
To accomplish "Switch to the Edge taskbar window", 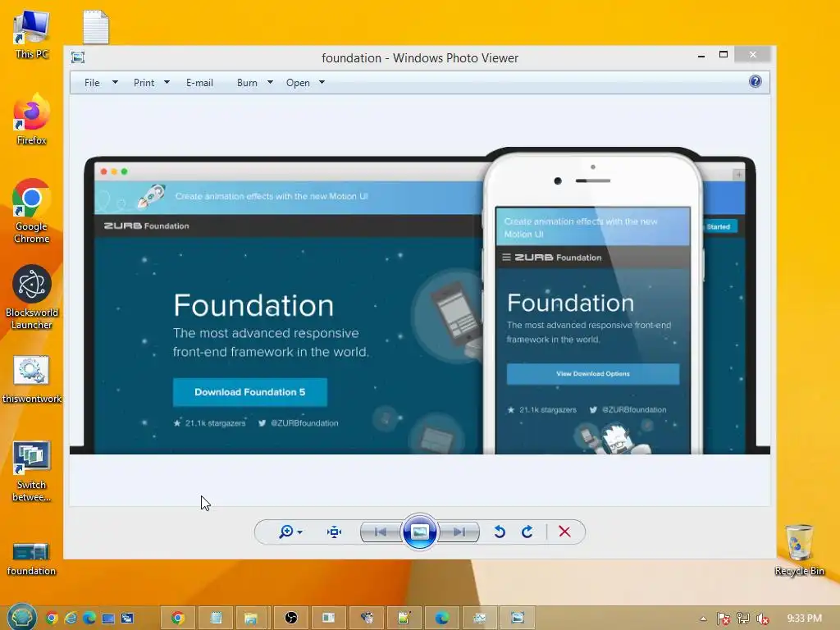I will click(x=442, y=619).
